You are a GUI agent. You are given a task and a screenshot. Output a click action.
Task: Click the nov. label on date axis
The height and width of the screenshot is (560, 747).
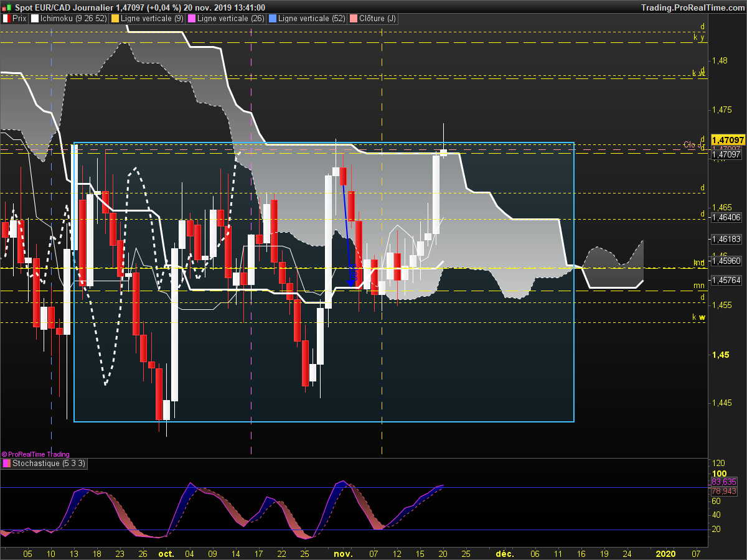coord(343,553)
